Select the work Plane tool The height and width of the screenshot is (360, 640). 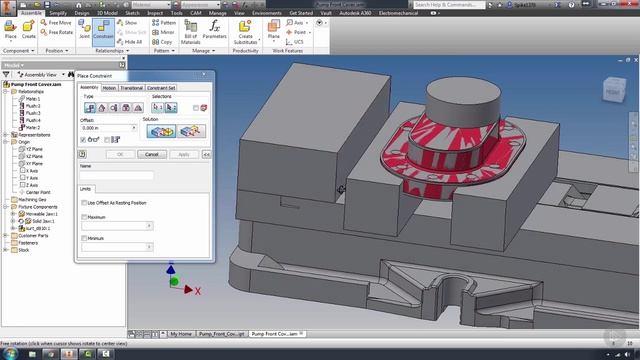[273, 29]
